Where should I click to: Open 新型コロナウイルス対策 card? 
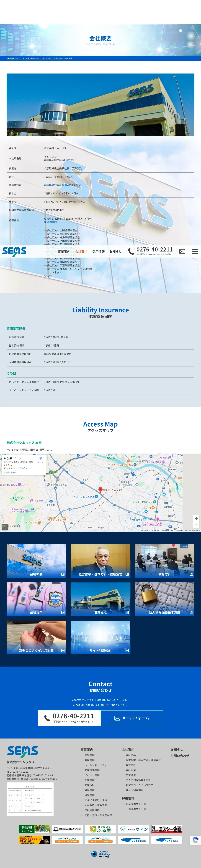(x=36, y=637)
